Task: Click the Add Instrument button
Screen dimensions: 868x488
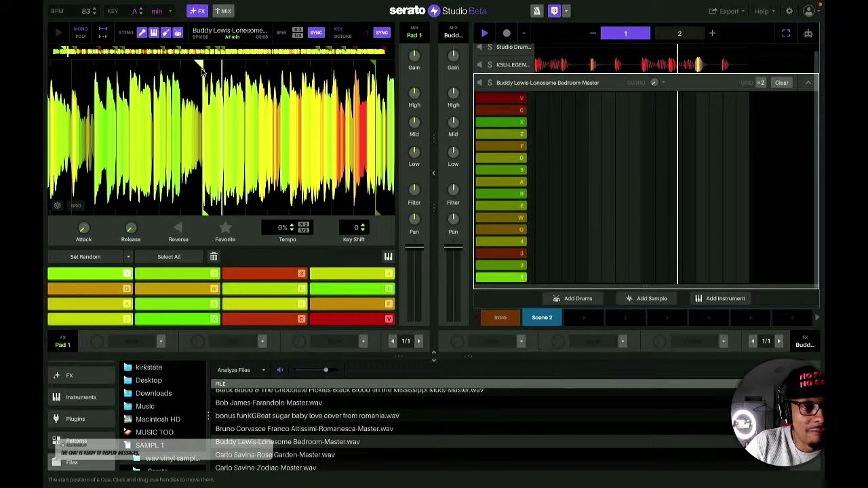Action: [720, 298]
